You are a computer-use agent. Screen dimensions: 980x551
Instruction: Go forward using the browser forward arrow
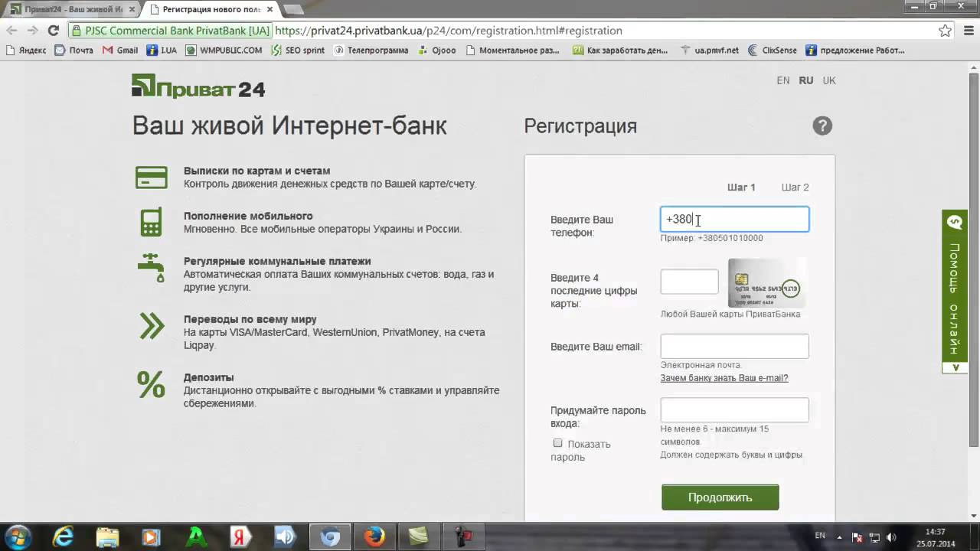32,31
